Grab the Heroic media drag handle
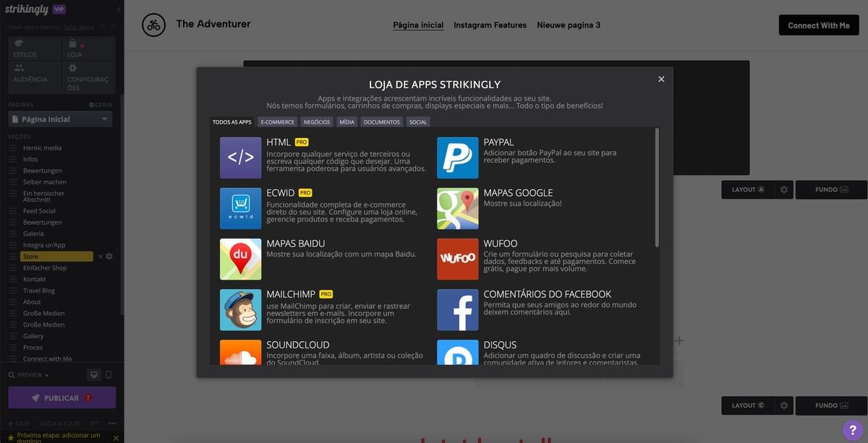 [12, 148]
